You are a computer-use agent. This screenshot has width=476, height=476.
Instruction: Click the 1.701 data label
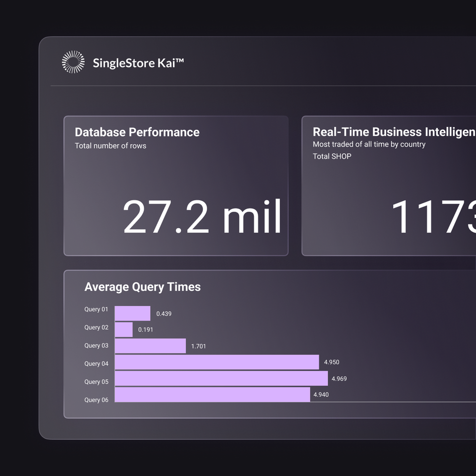[198, 346]
